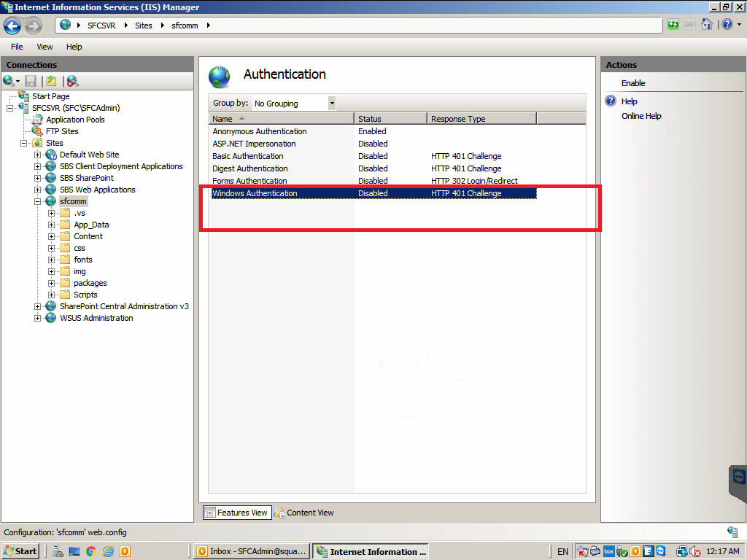Click the Up folder icon in Connections
The height and width of the screenshot is (560, 747).
(51, 82)
